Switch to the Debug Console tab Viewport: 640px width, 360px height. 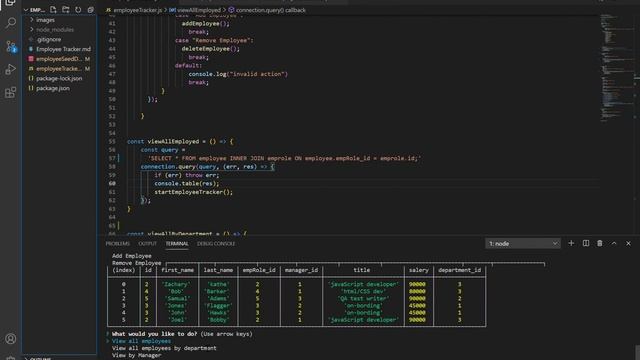[x=216, y=243]
